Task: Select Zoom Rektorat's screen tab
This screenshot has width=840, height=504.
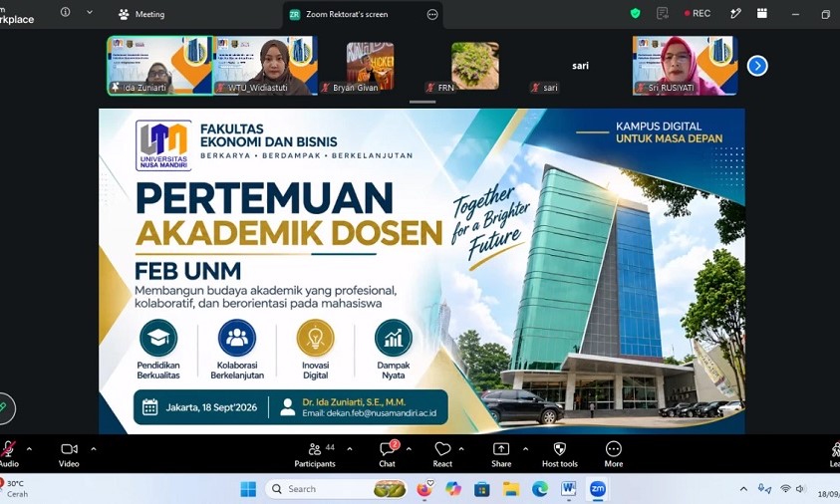Action: click(x=347, y=15)
